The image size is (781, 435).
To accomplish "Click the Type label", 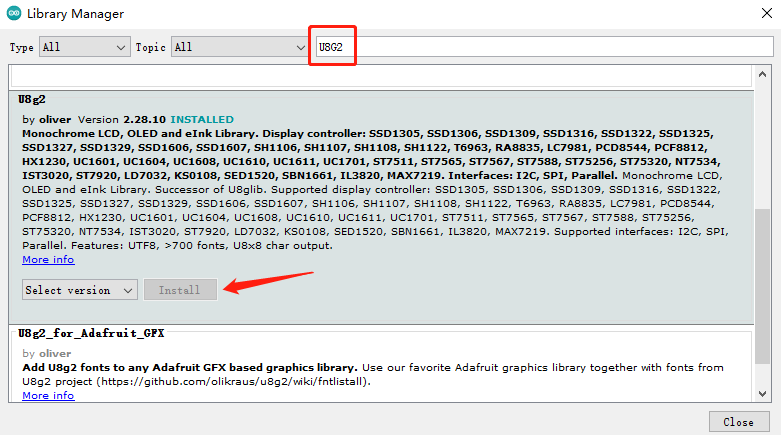I will tap(21, 47).
